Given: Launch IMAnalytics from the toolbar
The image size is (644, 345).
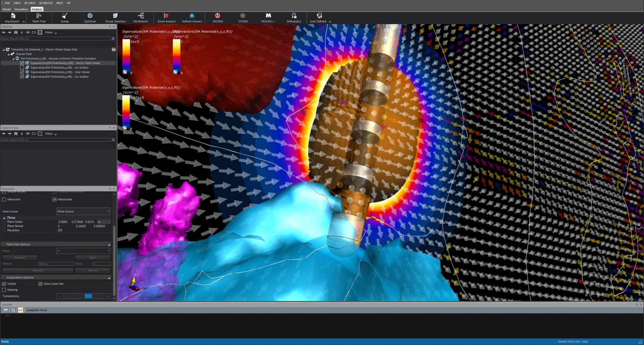Looking at the screenshot, I should (294, 18).
